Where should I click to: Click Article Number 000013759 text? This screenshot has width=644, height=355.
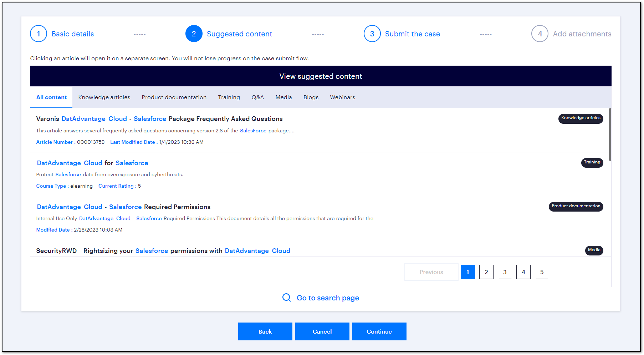click(x=70, y=142)
